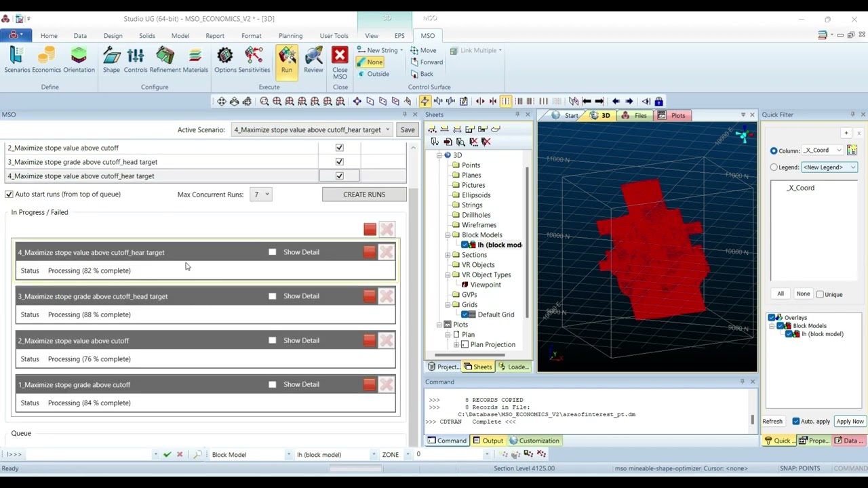Select Plan Projection in the Sheets tree
The image size is (868, 488).
click(493, 344)
